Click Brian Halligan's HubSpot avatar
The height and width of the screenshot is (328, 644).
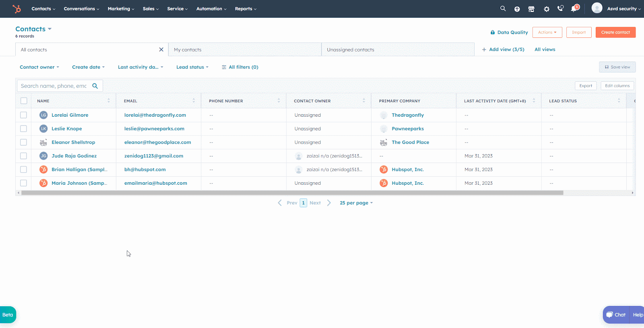[43, 169]
